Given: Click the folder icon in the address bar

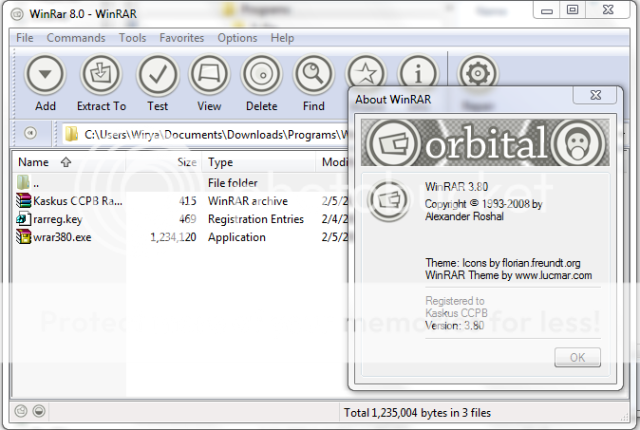Looking at the screenshot, I should pyautogui.click(x=71, y=134).
